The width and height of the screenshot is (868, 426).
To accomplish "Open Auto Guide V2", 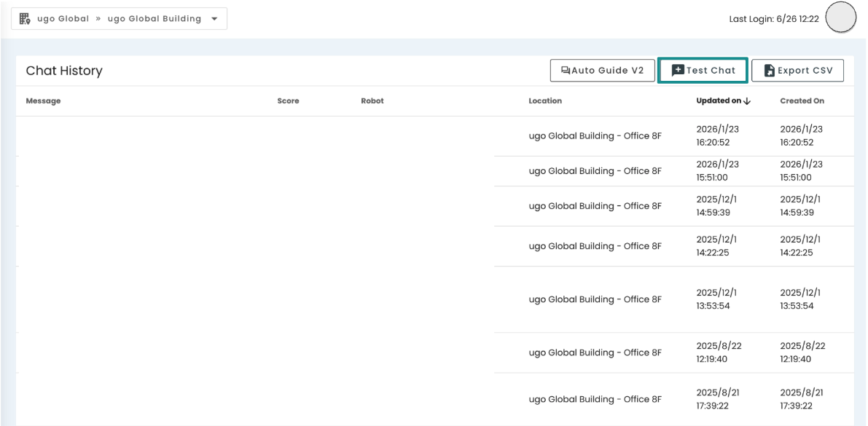I will click(602, 70).
